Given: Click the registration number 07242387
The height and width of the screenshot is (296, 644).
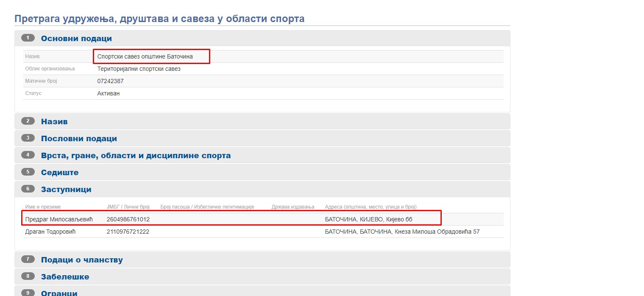Looking at the screenshot, I should click(x=110, y=81).
